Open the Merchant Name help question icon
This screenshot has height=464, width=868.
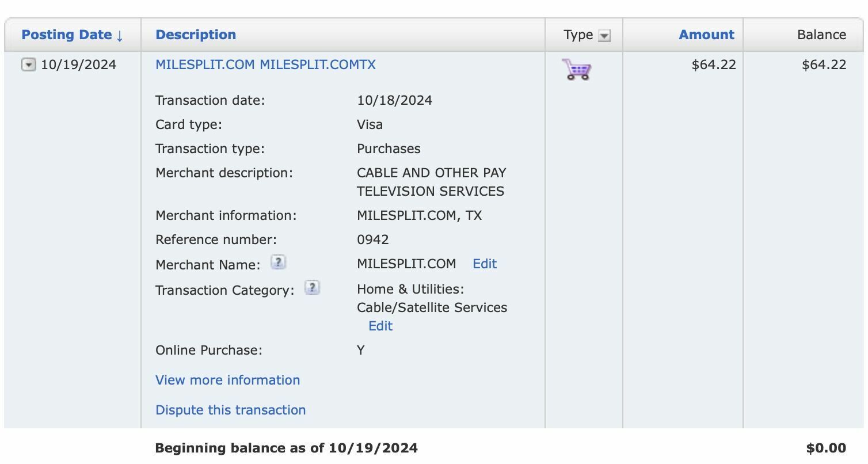278,263
